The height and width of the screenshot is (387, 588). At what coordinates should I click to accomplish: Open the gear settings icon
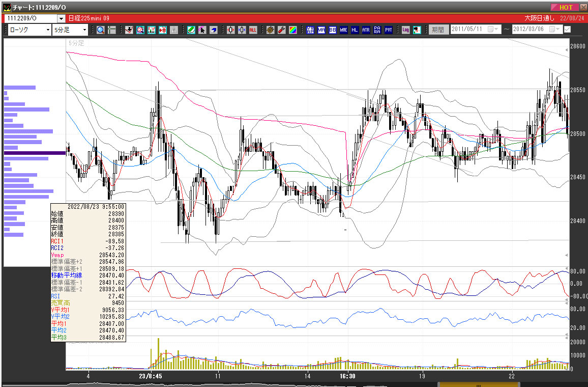271,30
